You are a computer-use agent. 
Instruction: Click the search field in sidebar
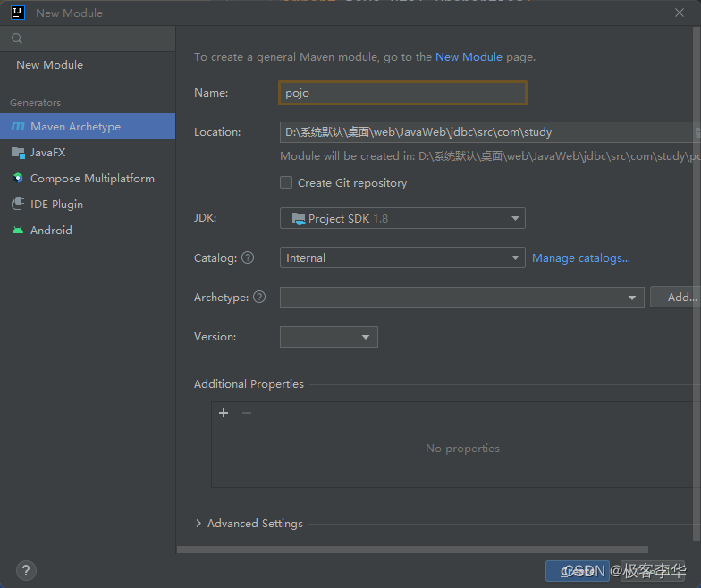coord(88,38)
